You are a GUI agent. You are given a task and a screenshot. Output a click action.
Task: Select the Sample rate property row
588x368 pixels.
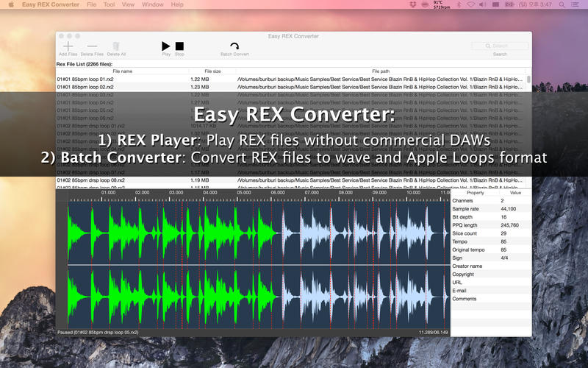(x=491, y=209)
